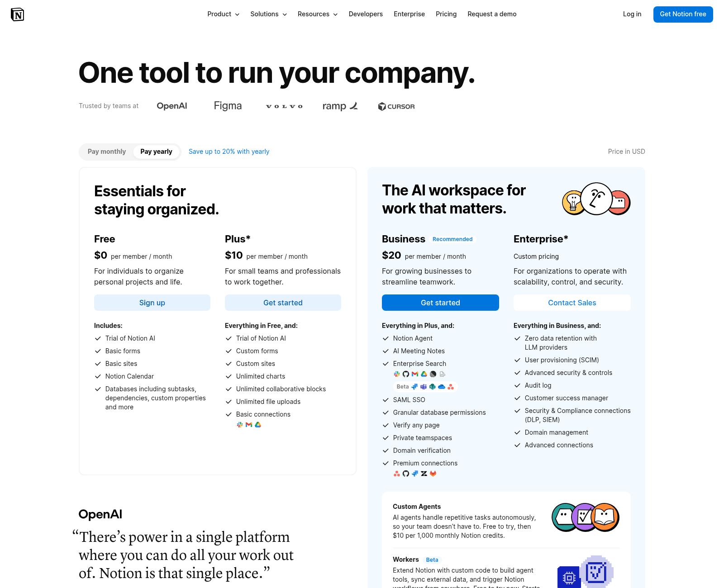Click the 'Price in USD' label
This screenshot has height=588, width=724.
(x=626, y=152)
